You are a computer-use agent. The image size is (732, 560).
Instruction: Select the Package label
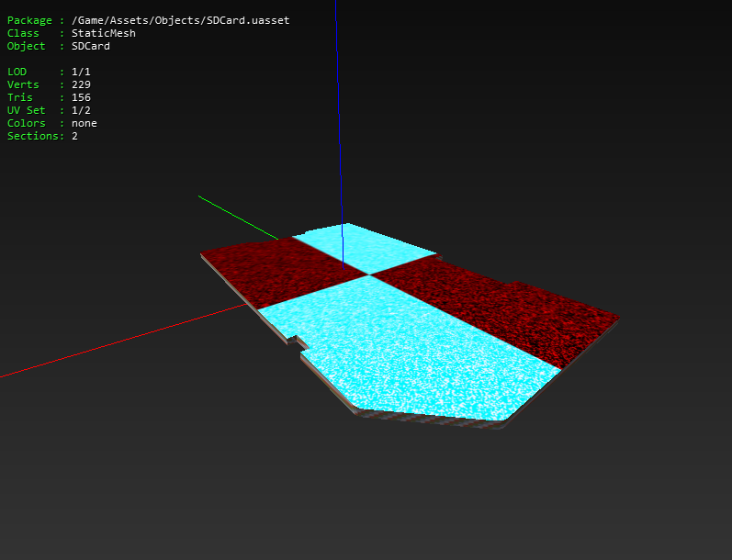pyautogui.click(x=29, y=20)
